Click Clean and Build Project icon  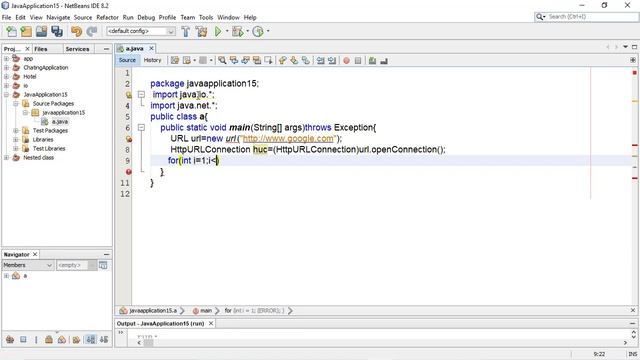pos(201,31)
